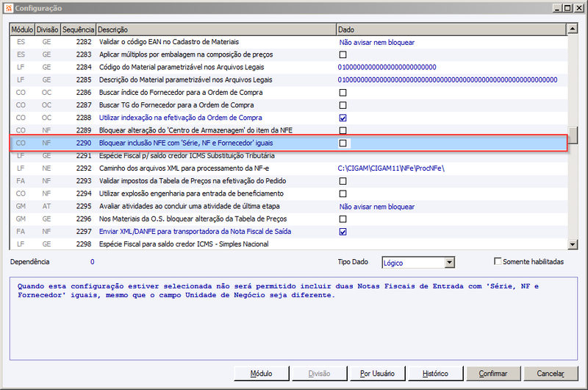Viewport: 588px width, 390px height.
Task: Click Não avisar nem bloquear for row 2282
Action: [x=377, y=43]
